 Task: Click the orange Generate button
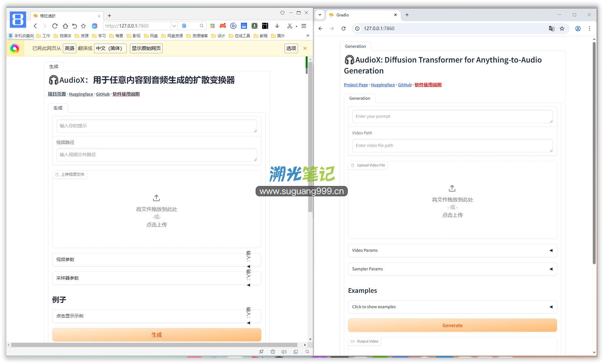point(452,326)
